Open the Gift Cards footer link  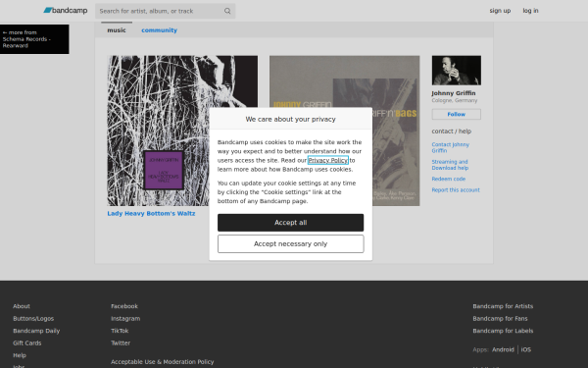27,342
